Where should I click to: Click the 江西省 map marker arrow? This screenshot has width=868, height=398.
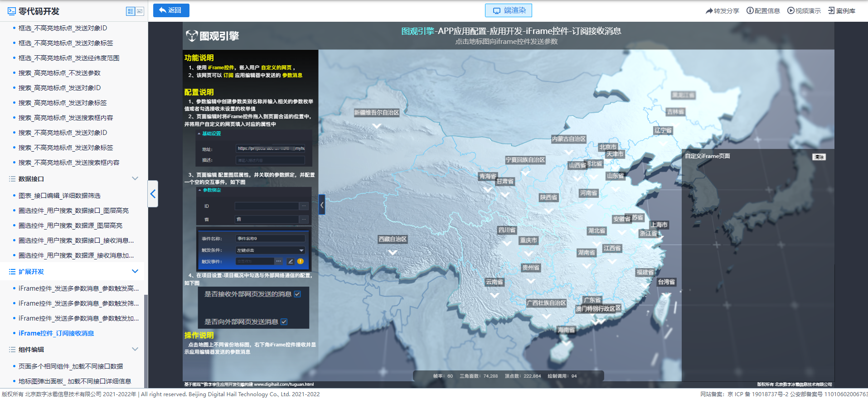[612, 261]
